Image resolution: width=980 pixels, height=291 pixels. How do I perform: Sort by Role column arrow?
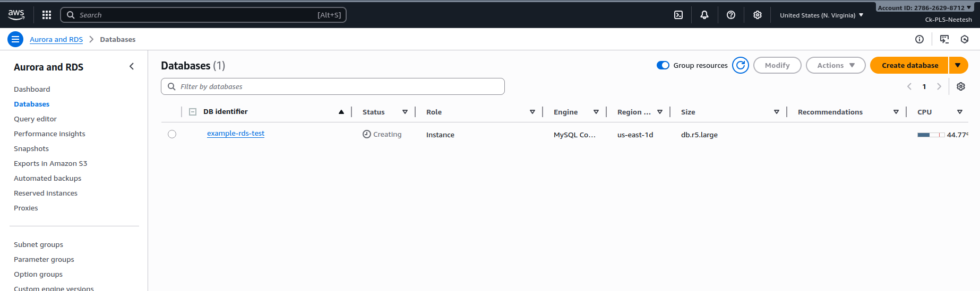click(532, 112)
